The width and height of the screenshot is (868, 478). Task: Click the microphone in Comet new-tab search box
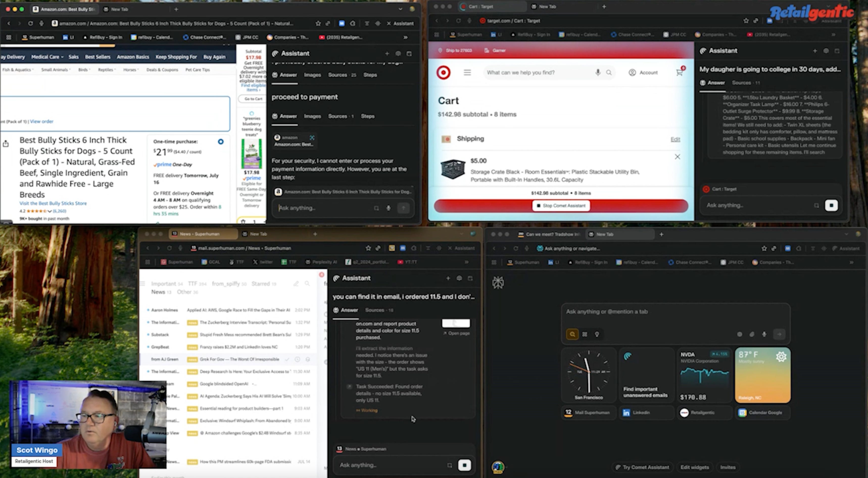764,334
